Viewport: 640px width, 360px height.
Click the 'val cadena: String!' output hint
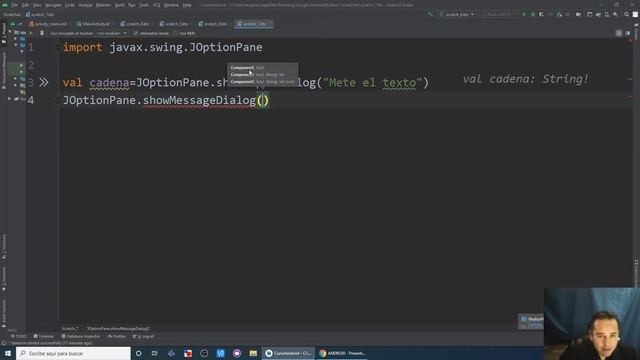click(525, 79)
